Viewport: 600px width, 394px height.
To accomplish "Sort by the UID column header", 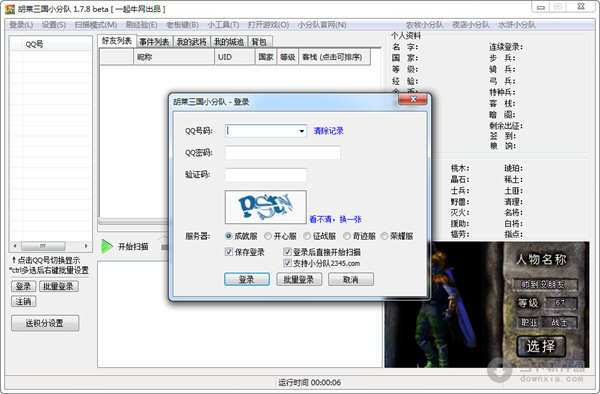I will (x=235, y=57).
